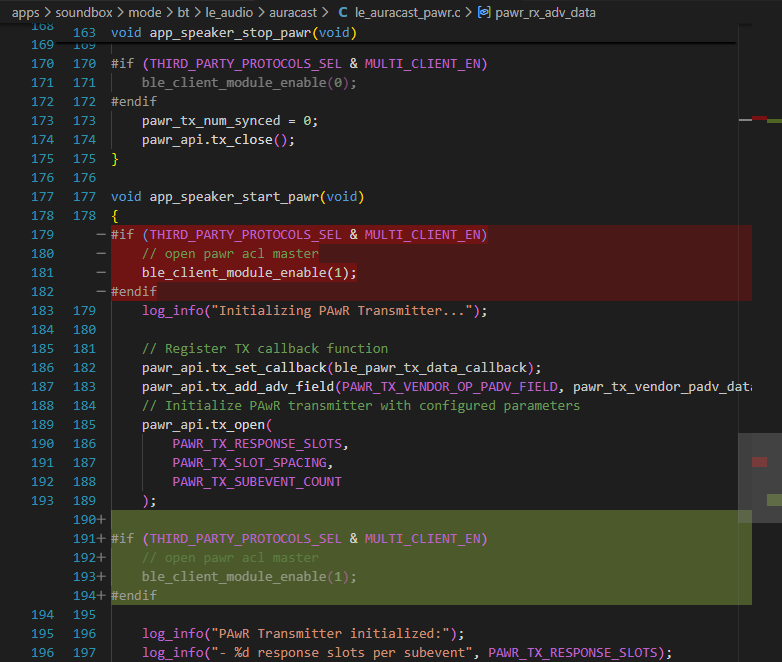The height and width of the screenshot is (662, 782).
Task: Click PAWR_TX_VENDOR_OP_PADV_FIELD macro
Action: (450, 387)
